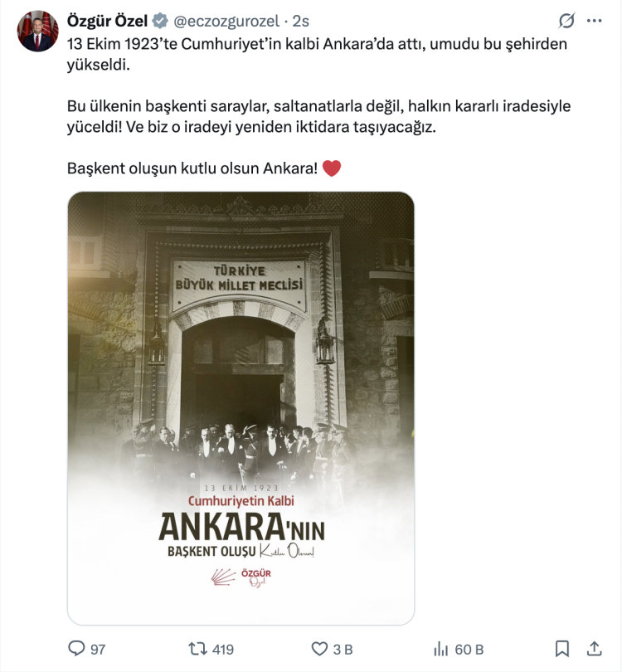
Task: Click the display name Özgür Özel
Action: pos(107,21)
